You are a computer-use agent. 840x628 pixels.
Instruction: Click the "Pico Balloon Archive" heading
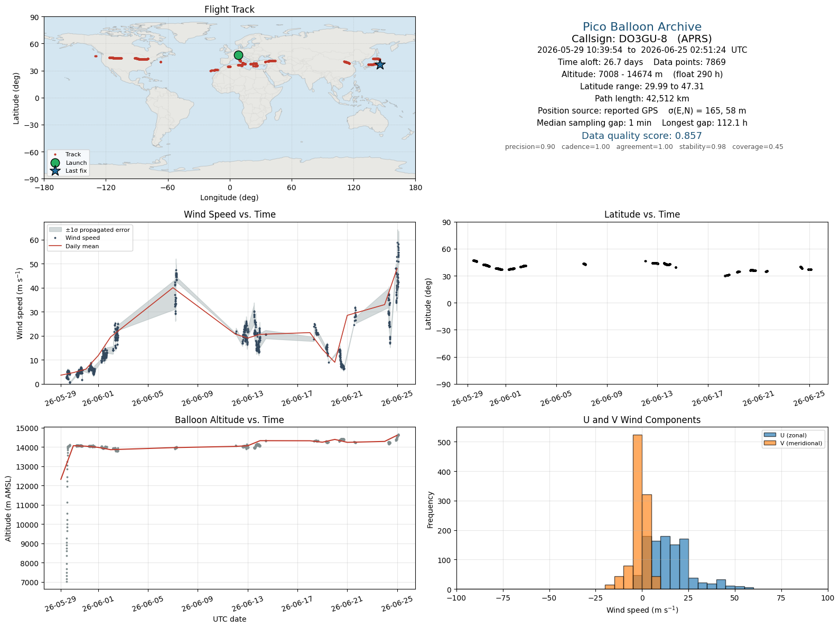coord(642,27)
